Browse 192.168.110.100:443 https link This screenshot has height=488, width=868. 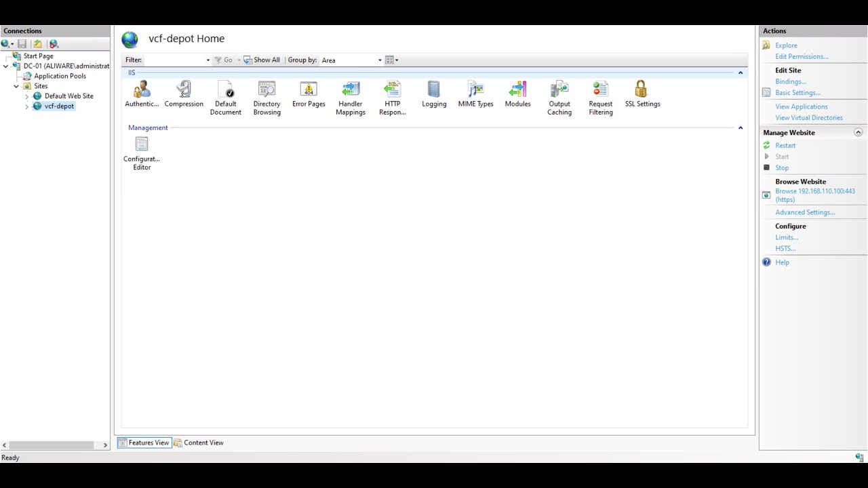coord(814,195)
